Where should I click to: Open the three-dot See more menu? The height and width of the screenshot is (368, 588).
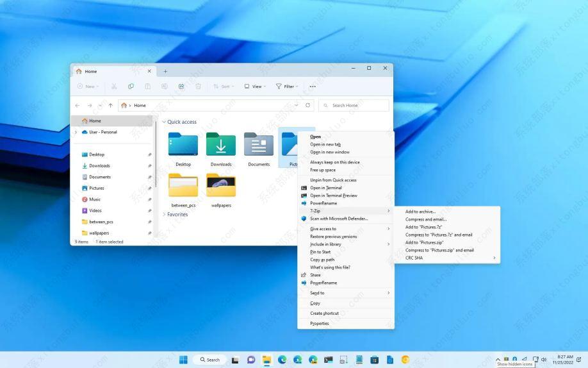tap(313, 87)
